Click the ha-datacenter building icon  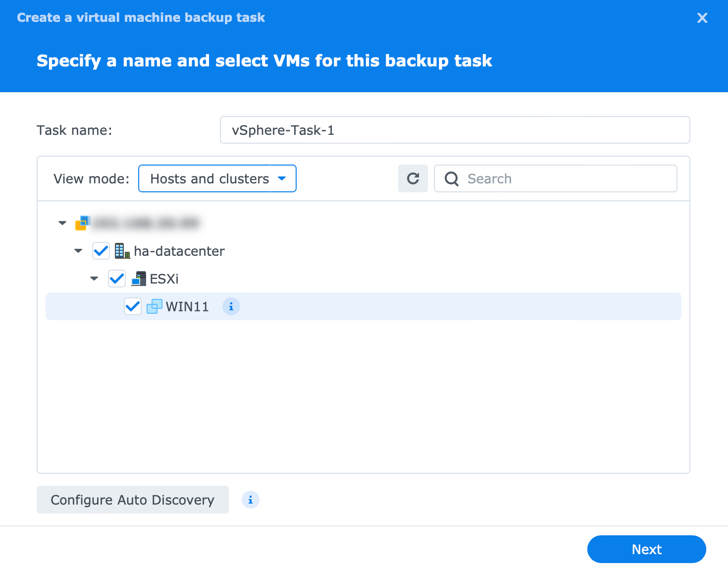pyautogui.click(x=122, y=251)
